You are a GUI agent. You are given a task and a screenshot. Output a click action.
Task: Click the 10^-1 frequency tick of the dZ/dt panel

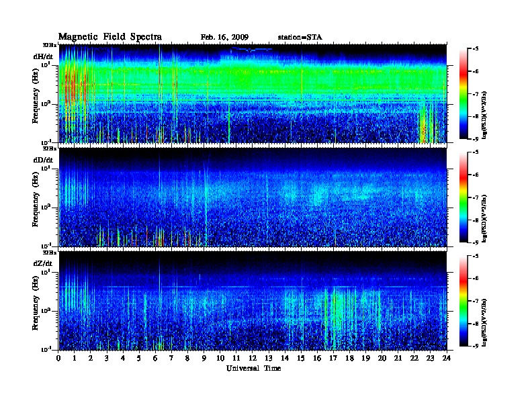pyautogui.click(x=46, y=349)
